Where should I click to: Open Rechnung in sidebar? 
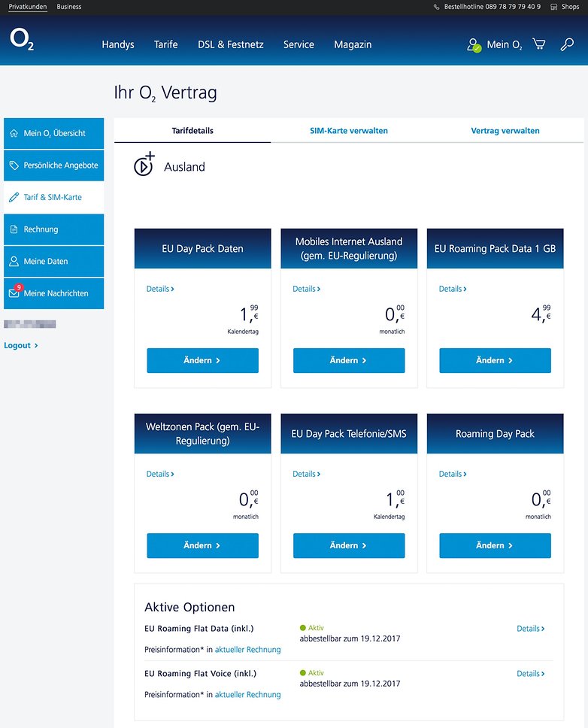tap(54, 229)
